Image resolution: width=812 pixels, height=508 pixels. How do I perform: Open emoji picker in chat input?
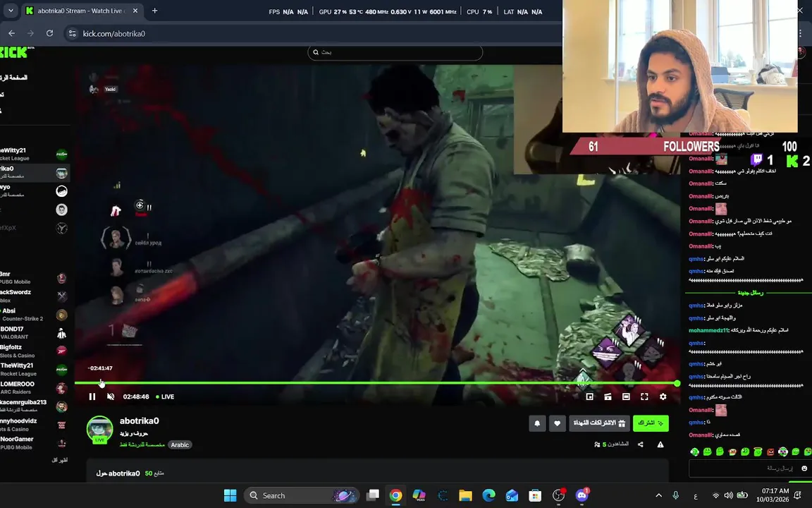[804, 468]
